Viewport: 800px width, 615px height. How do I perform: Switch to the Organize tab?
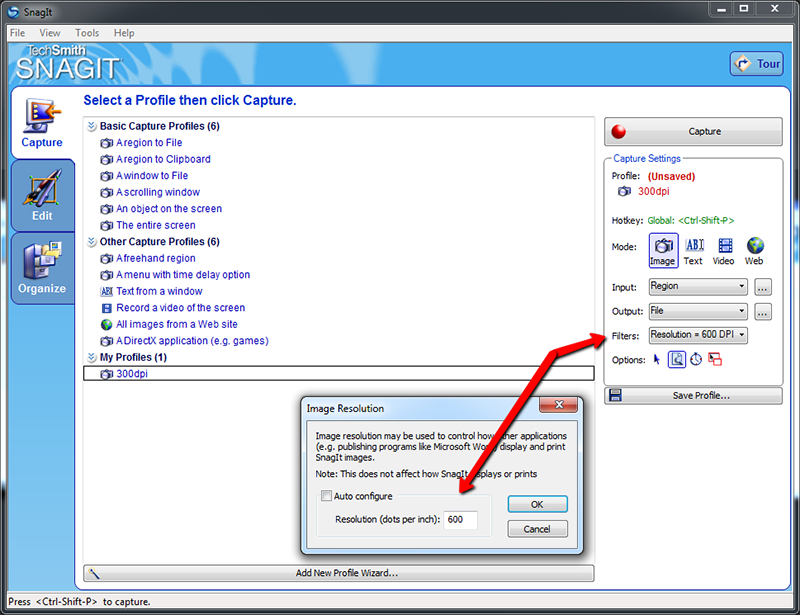[42, 268]
